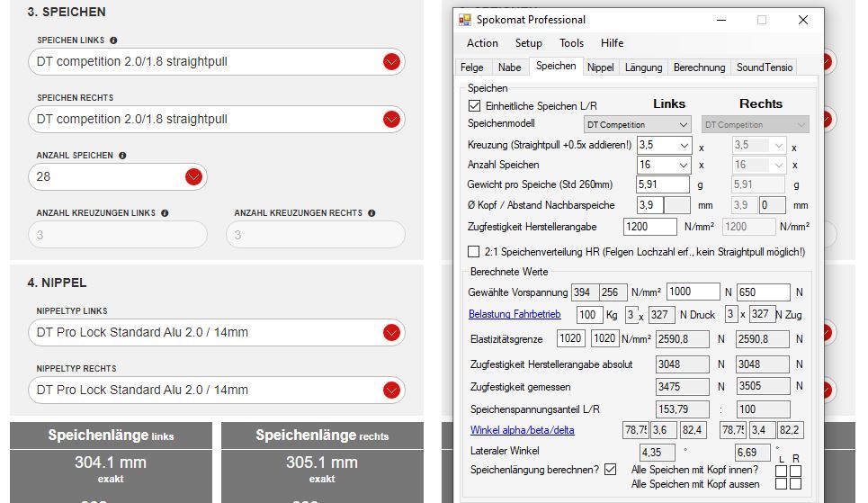Click the left Ø Kopf 3,9 field
Image resolution: width=868 pixels, height=503 pixels.
pos(650,205)
